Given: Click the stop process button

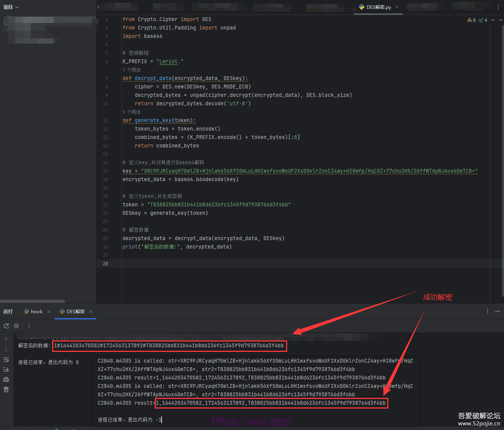Looking at the screenshot, I should (x=16, y=326).
